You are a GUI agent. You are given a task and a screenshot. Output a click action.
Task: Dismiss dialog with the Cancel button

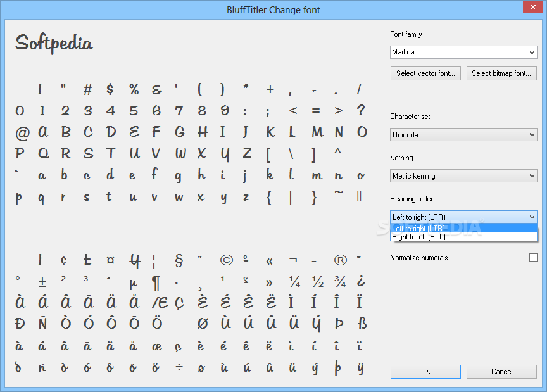pyautogui.click(x=501, y=371)
